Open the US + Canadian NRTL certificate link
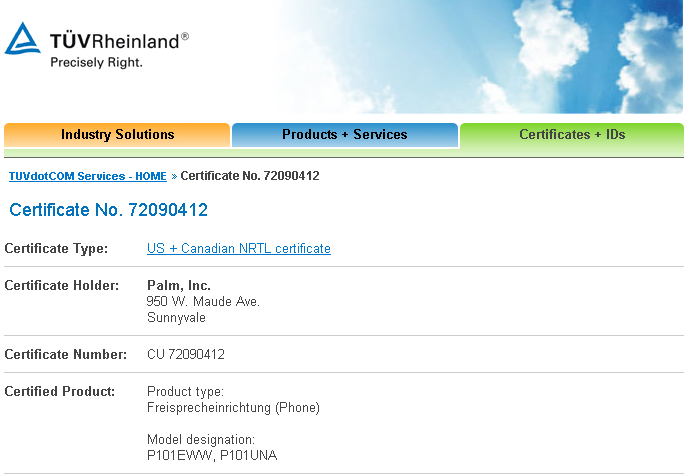 click(239, 249)
